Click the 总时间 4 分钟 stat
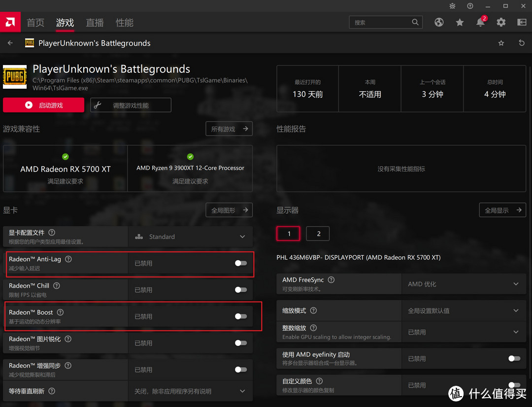This screenshot has height=407, width=532. coord(495,89)
